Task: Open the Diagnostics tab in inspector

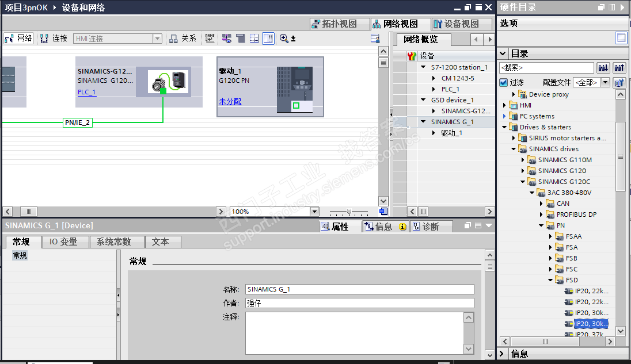Action: tap(431, 227)
